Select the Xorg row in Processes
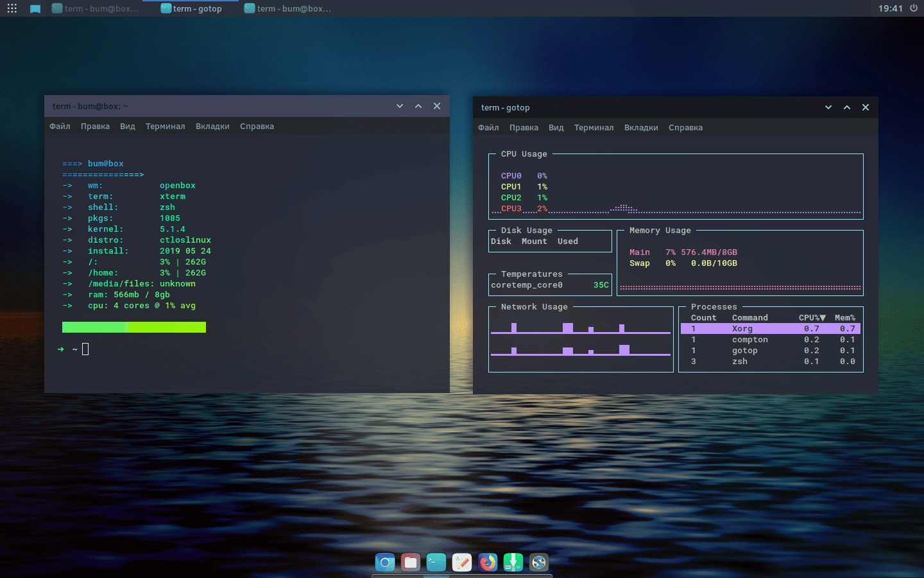 [770, 329]
